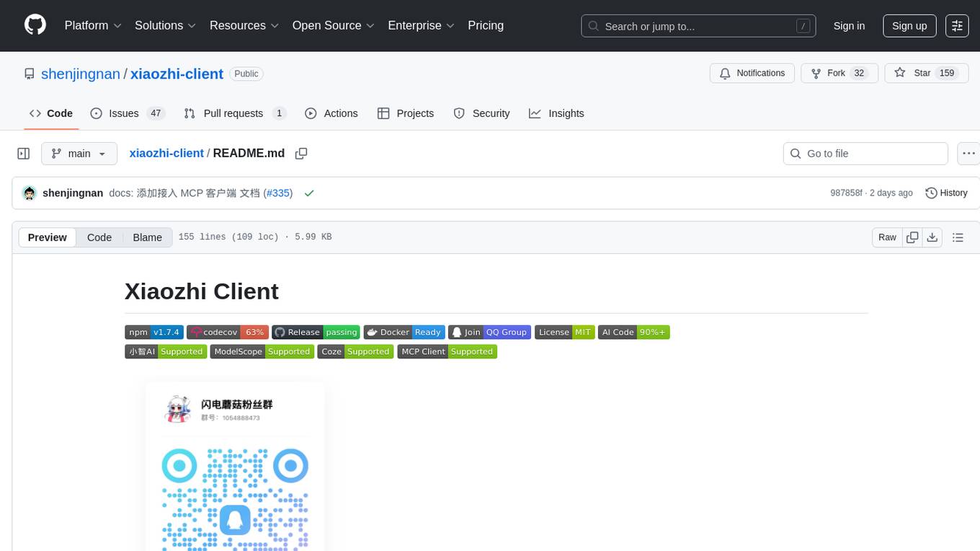Click the Sign in link

click(849, 26)
